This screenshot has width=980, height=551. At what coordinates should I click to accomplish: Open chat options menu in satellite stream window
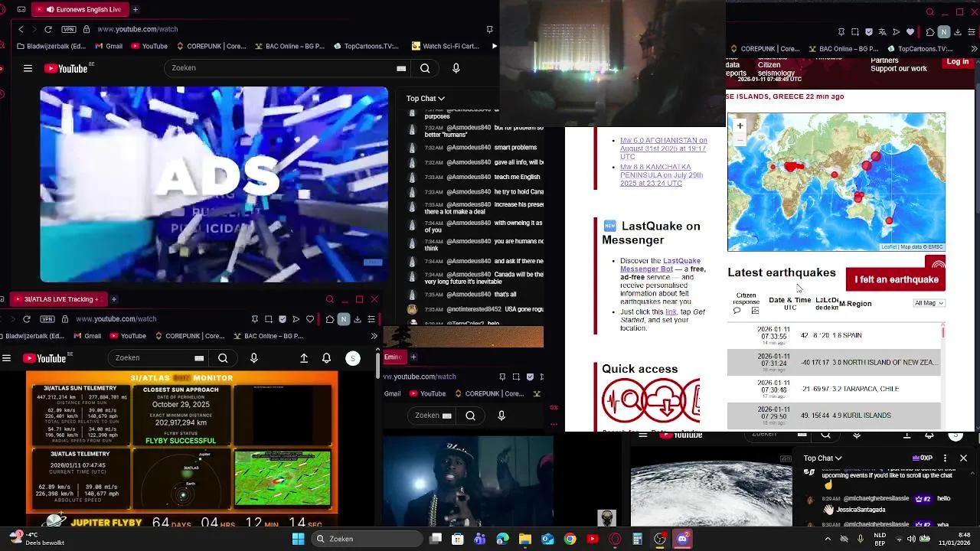coord(945,458)
